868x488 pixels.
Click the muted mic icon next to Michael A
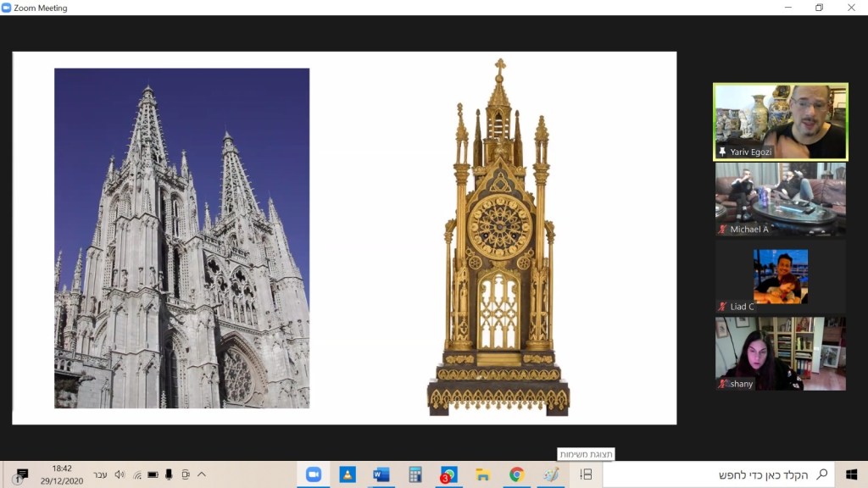[x=723, y=230]
